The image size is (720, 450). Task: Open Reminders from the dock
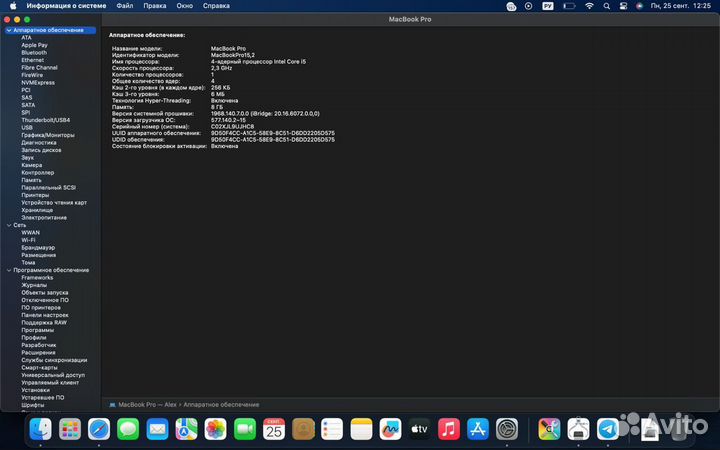point(332,429)
